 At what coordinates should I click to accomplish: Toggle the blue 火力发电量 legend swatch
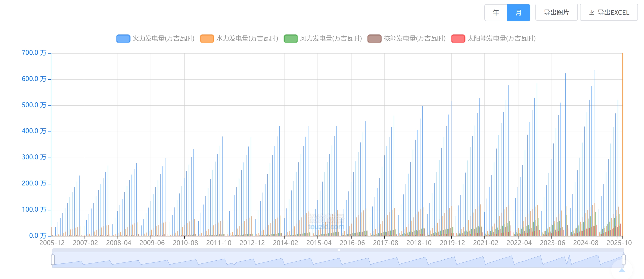point(123,39)
